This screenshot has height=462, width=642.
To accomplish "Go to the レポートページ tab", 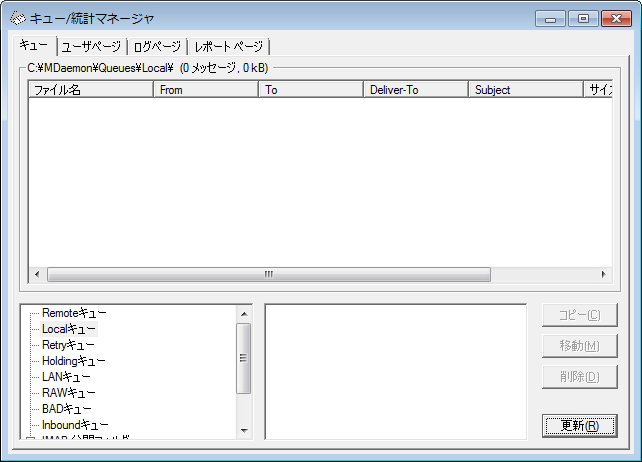I will [229, 47].
